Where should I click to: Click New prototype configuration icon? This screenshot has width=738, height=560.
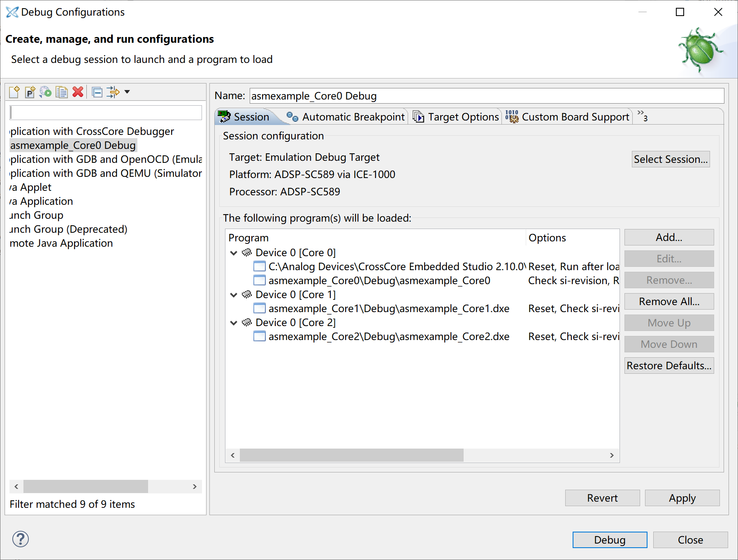coord(30,92)
